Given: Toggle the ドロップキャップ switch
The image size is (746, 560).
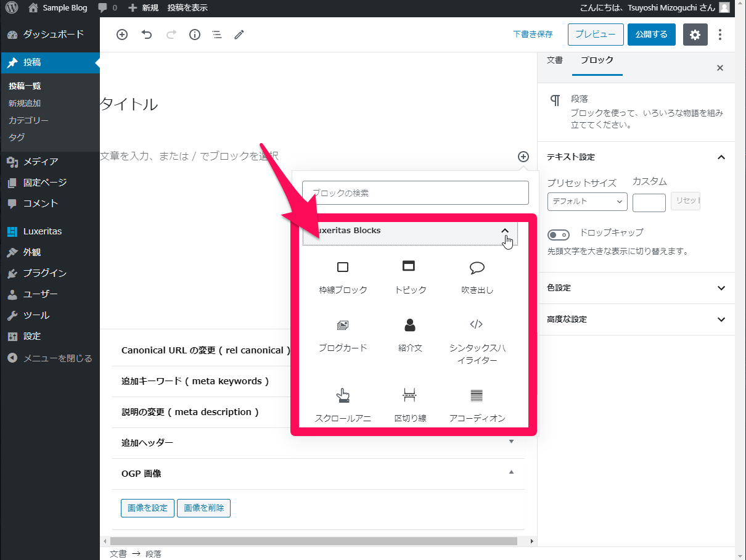Looking at the screenshot, I should click(x=559, y=235).
